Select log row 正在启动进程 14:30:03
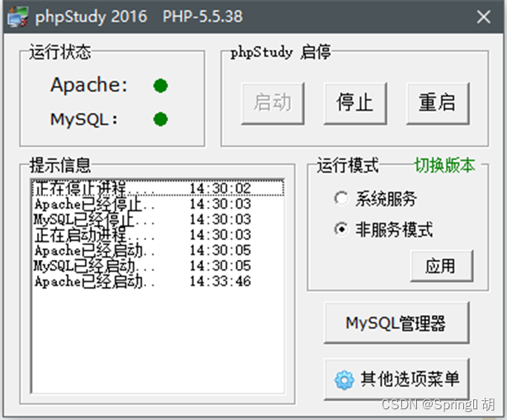507x420 pixels. tap(158, 235)
